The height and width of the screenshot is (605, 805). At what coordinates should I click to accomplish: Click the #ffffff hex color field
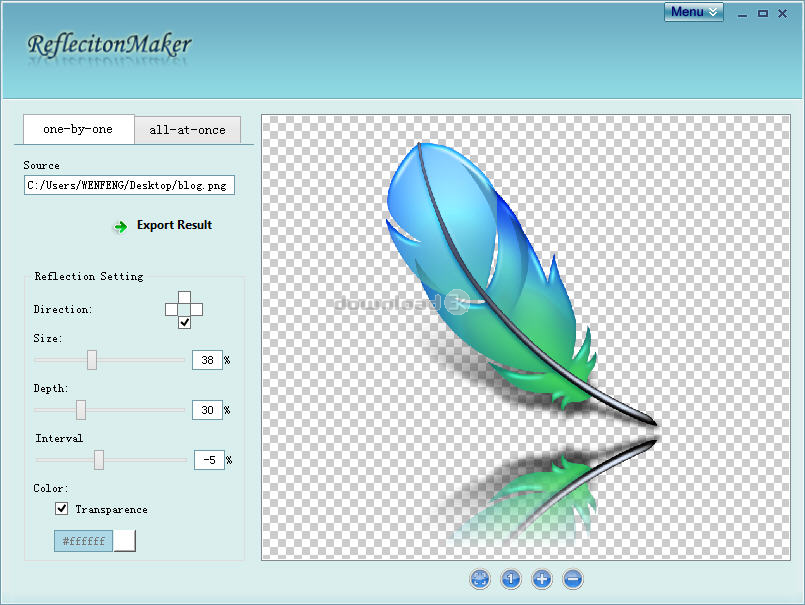tap(84, 541)
